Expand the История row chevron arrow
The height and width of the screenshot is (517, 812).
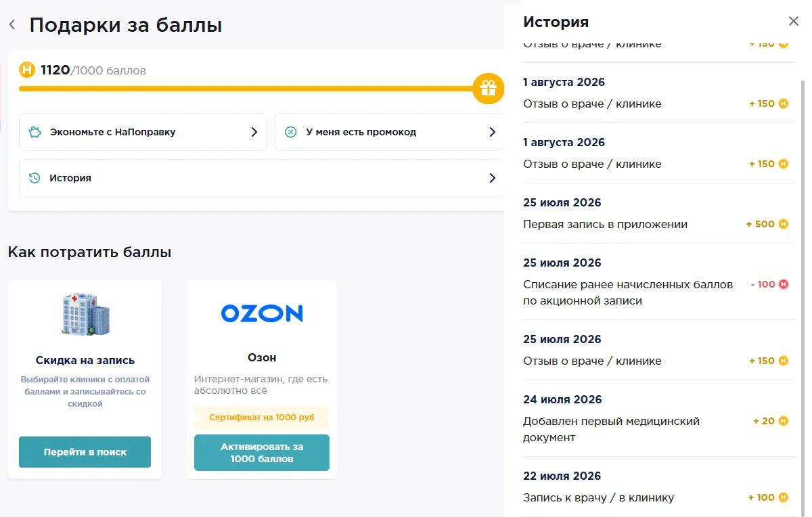[493, 178]
